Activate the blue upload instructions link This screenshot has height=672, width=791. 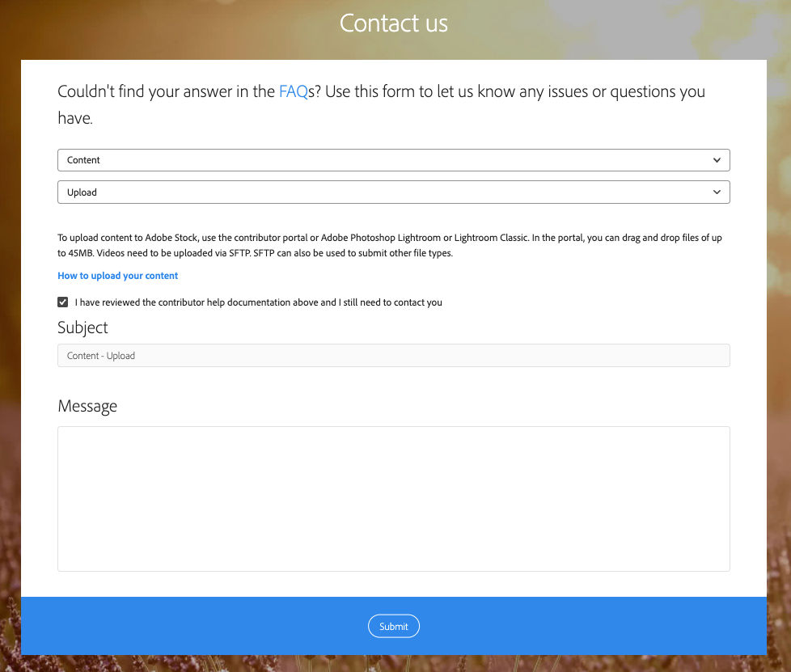(x=117, y=276)
